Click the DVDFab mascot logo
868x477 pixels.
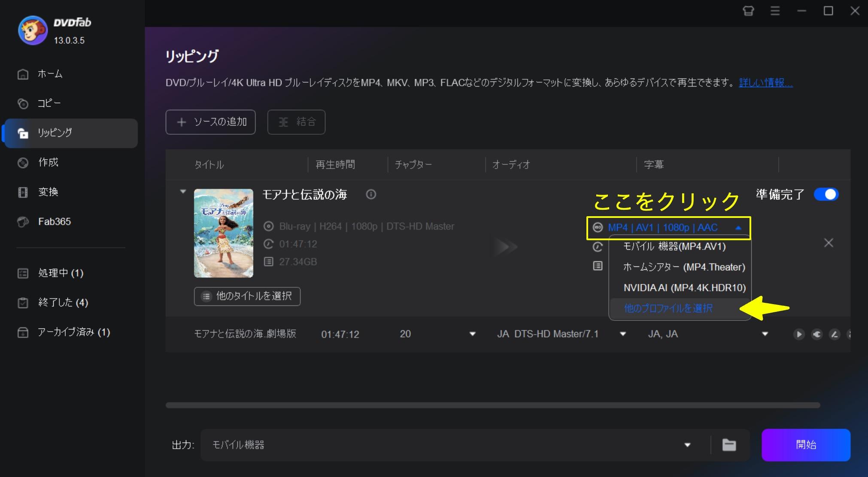pos(33,30)
